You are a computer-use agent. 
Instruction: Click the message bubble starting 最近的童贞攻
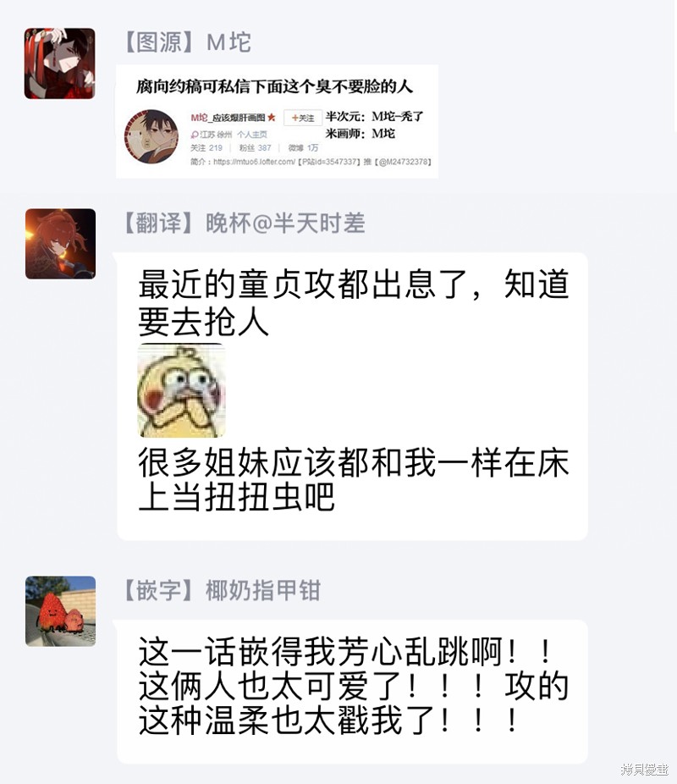pyautogui.click(x=352, y=396)
